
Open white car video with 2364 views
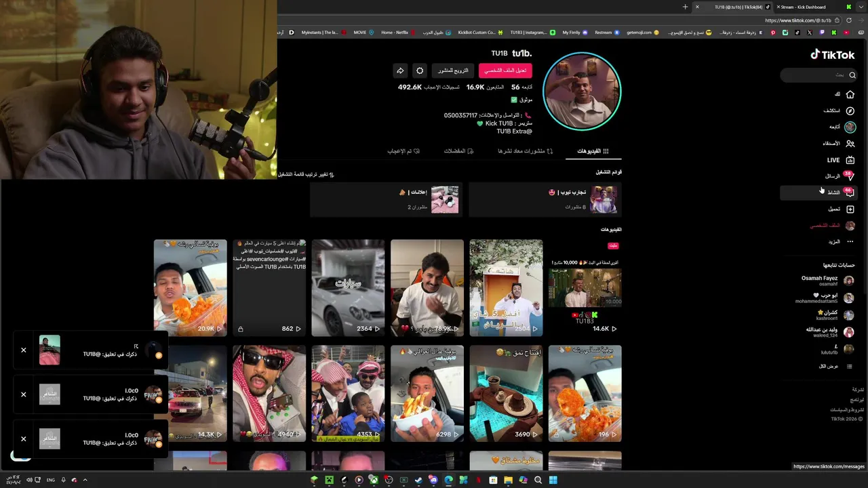pos(348,287)
